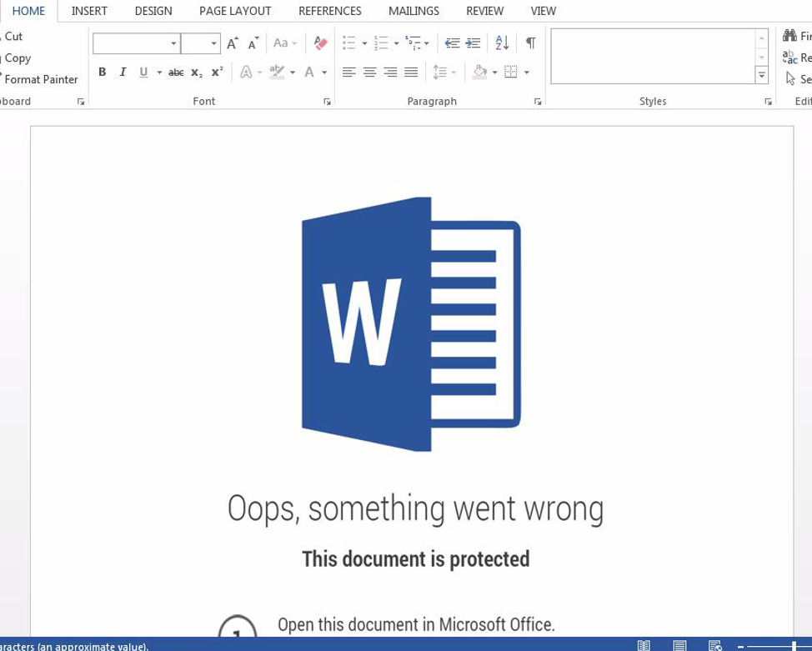812x651 pixels.
Task: Center the paragraph text
Action: click(x=370, y=72)
